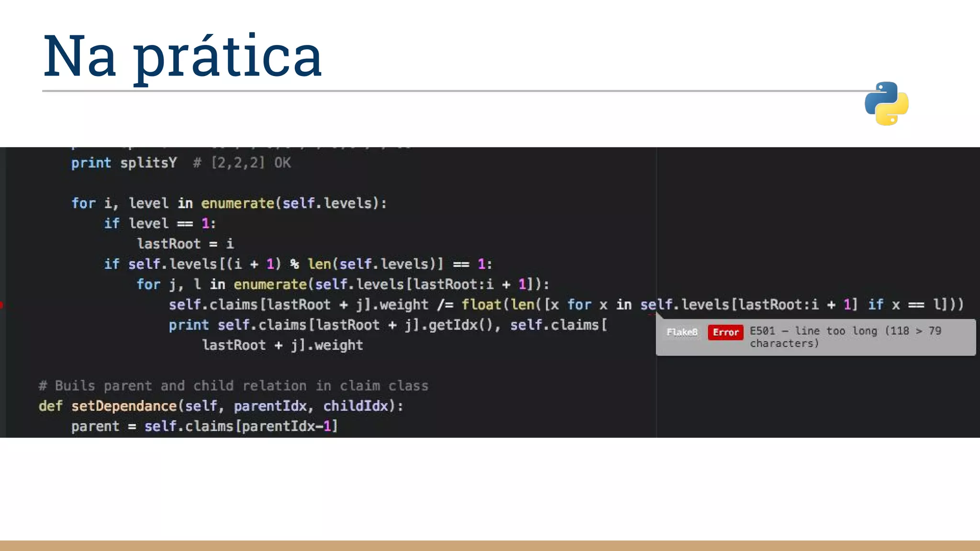The height and width of the screenshot is (551, 980).
Task: Click the 'if level == 1:' line
Action: 160,223
